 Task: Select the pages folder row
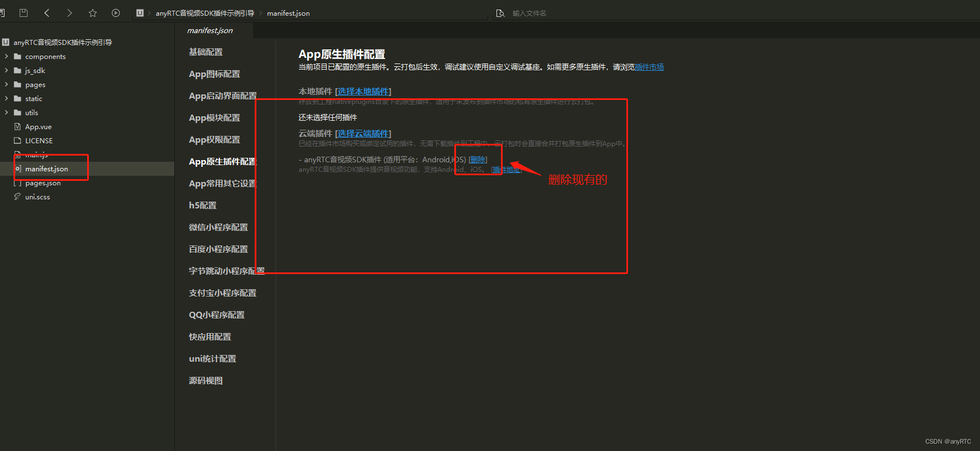(x=87, y=84)
